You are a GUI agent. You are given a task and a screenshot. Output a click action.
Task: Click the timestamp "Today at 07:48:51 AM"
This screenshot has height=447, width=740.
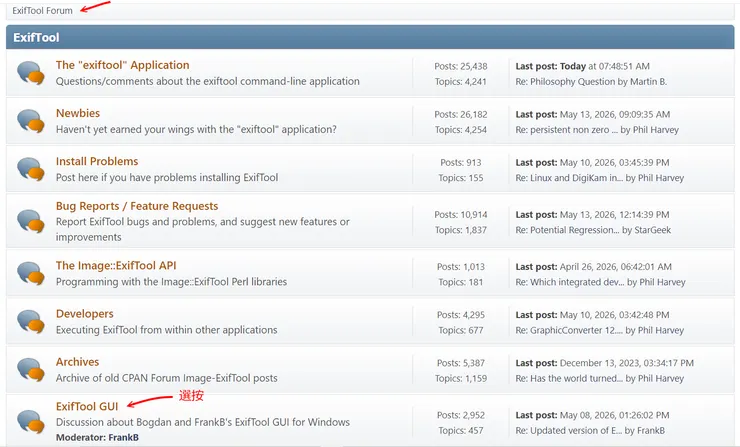[x=605, y=67]
